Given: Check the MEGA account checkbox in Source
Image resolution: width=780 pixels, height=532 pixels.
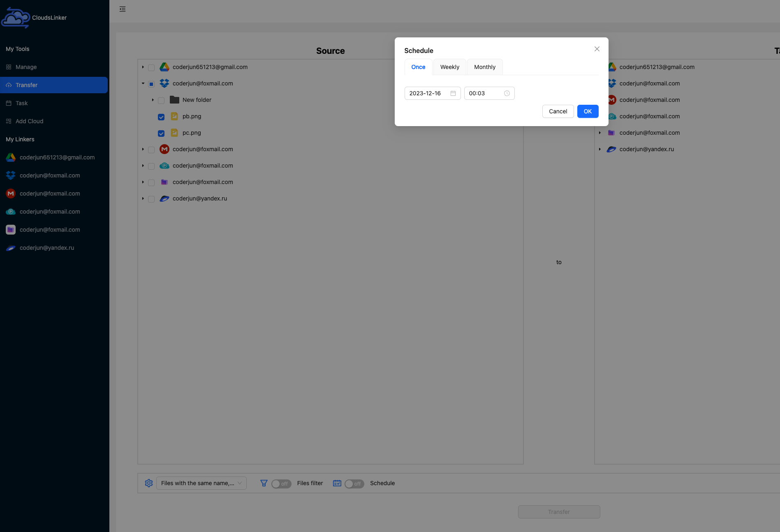Looking at the screenshot, I should click(x=151, y=150).
